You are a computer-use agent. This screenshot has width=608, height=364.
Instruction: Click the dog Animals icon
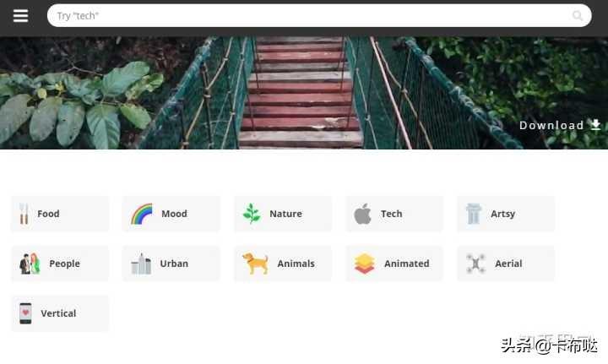[255, 263]
